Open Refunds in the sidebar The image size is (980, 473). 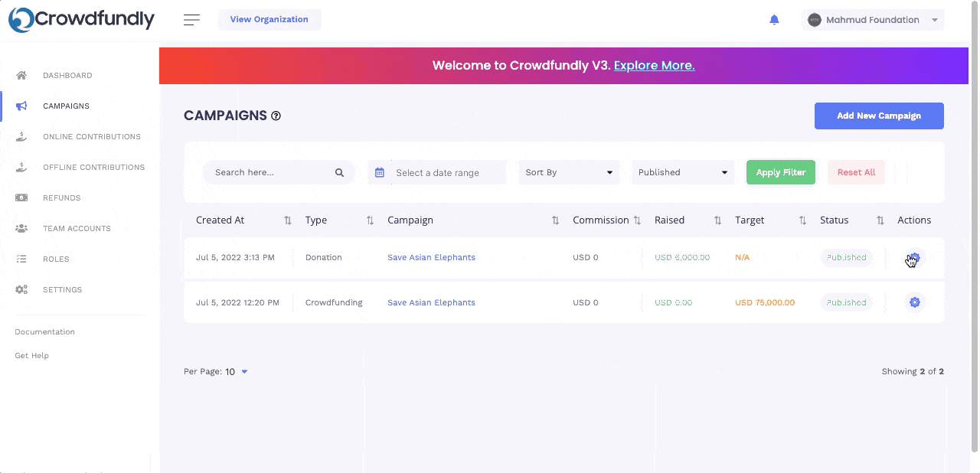coord(62,197)
